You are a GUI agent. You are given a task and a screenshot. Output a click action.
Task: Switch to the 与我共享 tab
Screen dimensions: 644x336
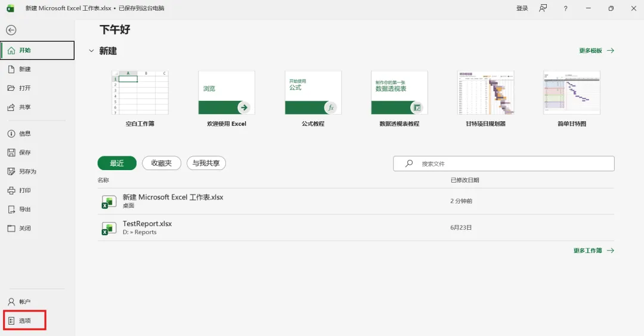coord(206,164)
